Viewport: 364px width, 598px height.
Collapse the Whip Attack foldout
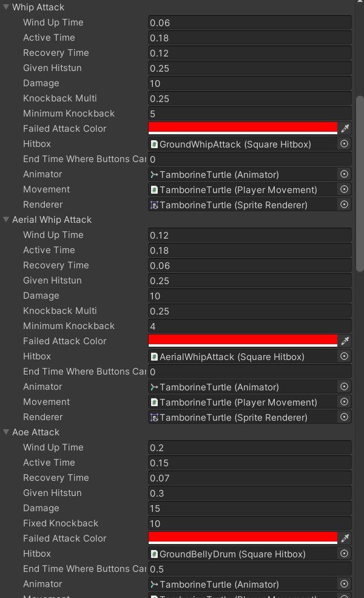coord(6,7)
